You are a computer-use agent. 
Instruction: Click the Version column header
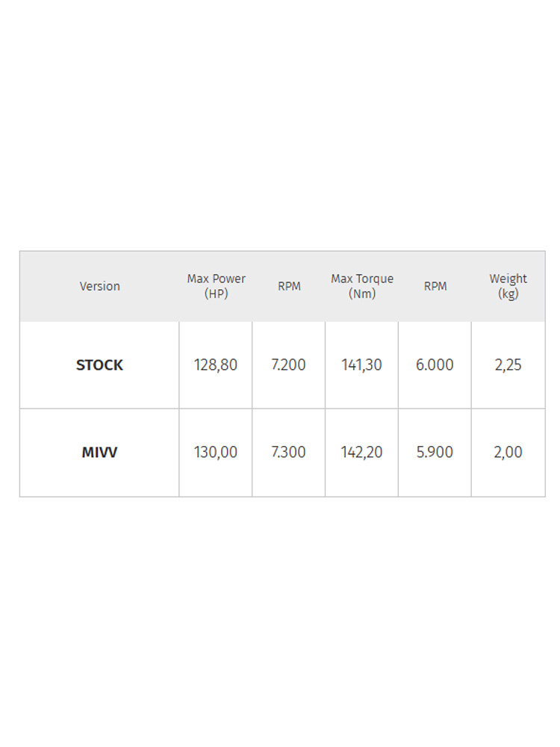[99, 286]
